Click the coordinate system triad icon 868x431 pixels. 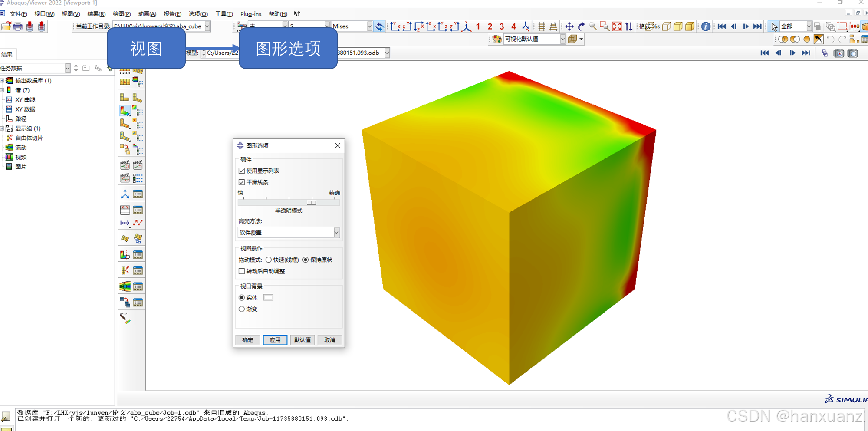(125, 194)
